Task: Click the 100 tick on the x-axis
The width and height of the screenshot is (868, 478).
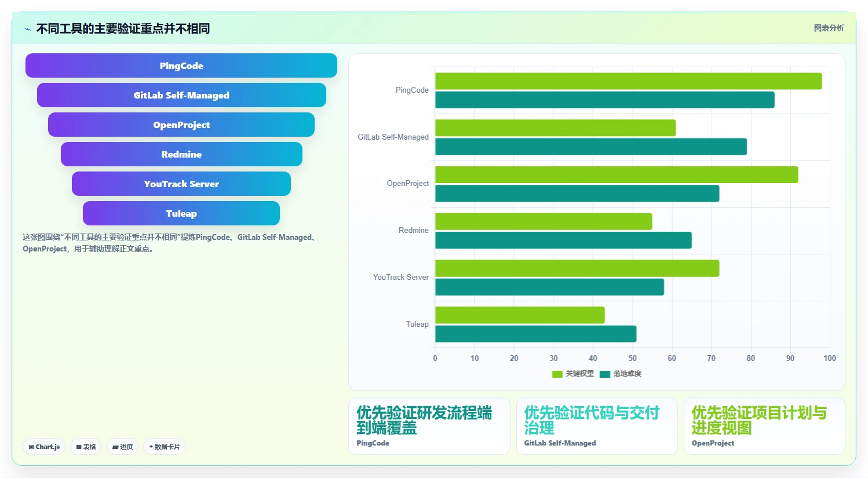Action: [830, 358]
